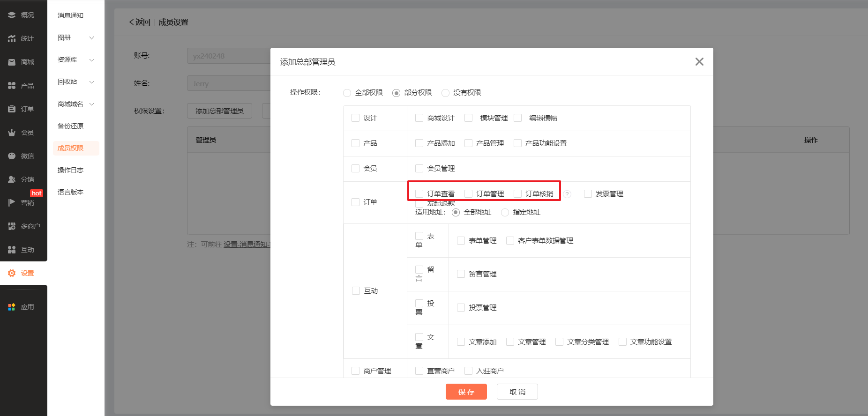Open the 互动 interaction sidebar icon
Image resolution: width=868 pixels, height=416 pixels.
tap(12, 250)
